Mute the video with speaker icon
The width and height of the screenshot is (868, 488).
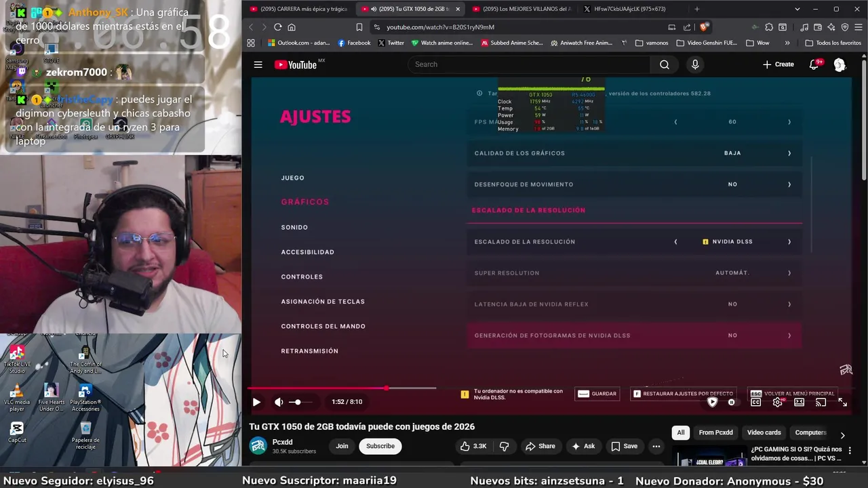click(279, 402)
